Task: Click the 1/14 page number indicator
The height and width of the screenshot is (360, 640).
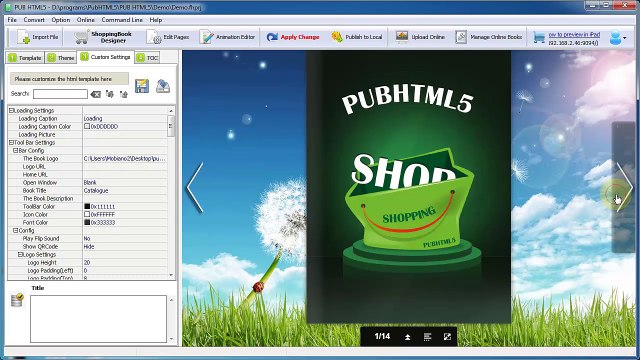Action: tap(382, 336)
